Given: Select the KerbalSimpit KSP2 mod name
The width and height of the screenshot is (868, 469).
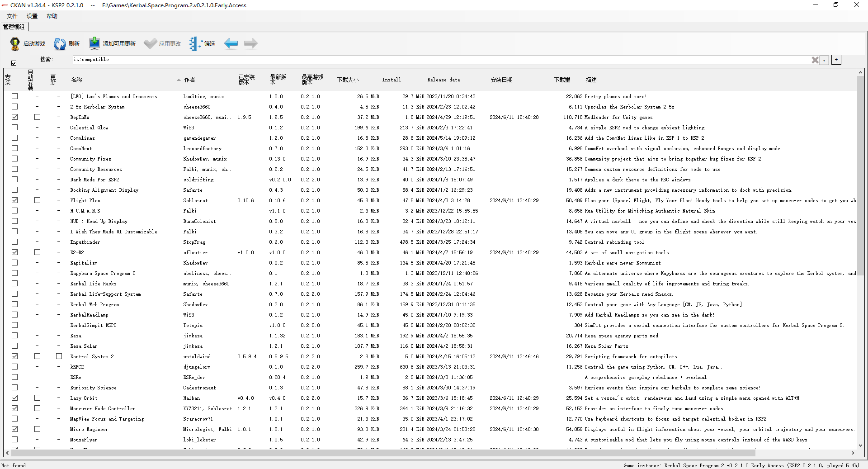Looking at the screenshot, I should tap(93, 325).
